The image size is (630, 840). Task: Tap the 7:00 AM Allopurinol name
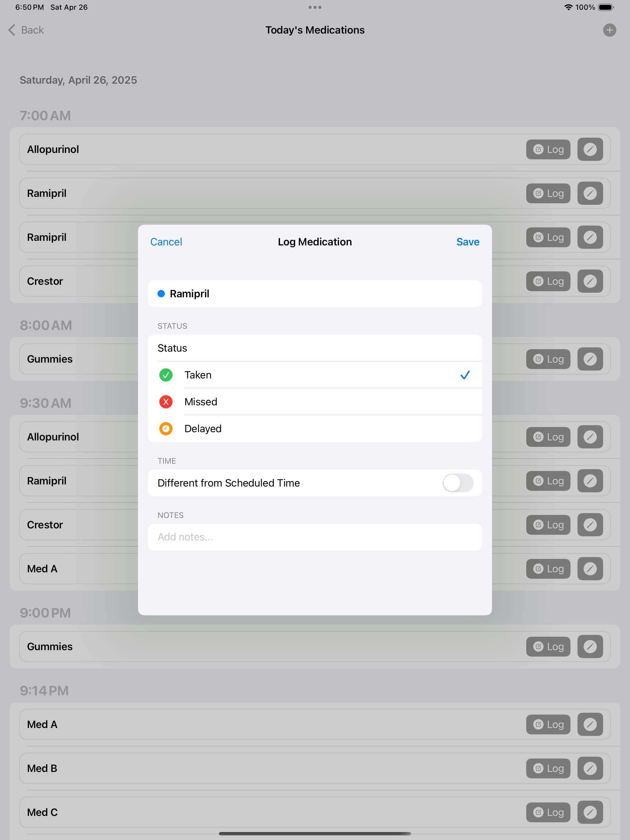(x=53, y=149)
